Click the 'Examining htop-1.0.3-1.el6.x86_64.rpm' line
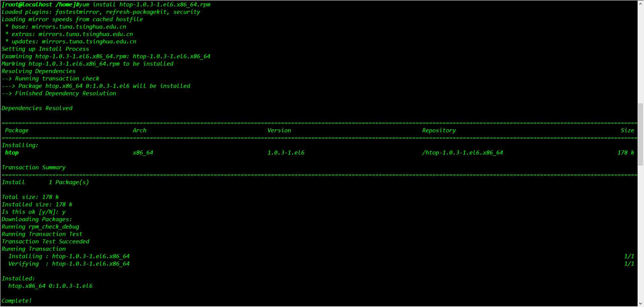The width and height of the screenshot is (644, 307). [x=106, y=56]
